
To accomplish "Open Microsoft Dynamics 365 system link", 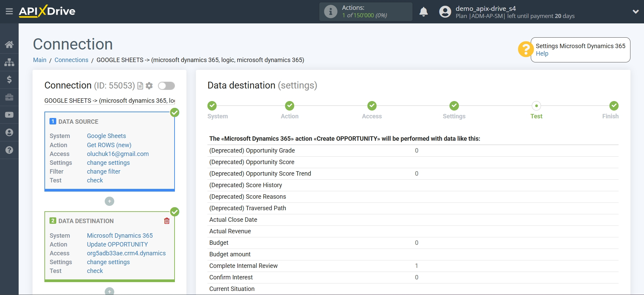I will (x=120, y=236).
